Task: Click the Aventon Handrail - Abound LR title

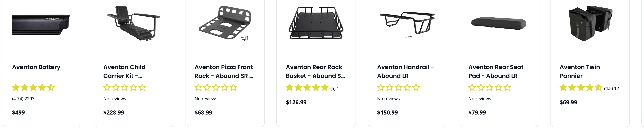Action: pyautogui.click(x=405, y=71)
